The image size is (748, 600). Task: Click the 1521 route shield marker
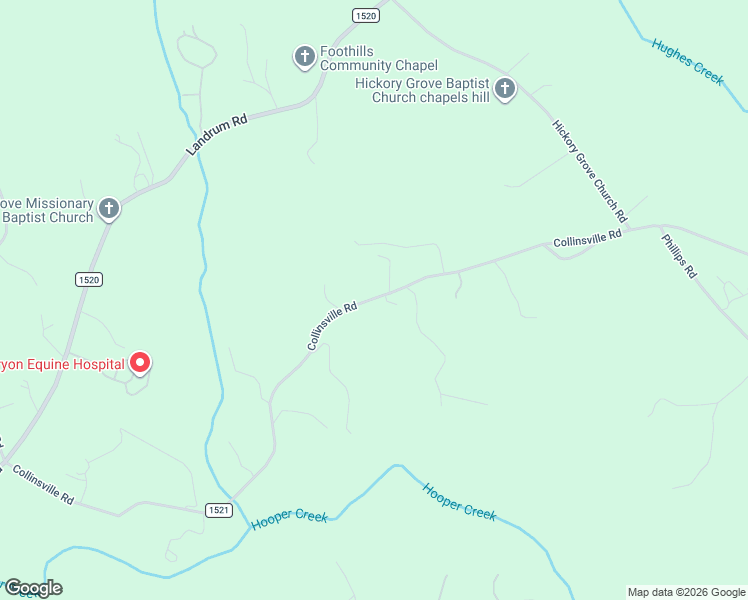(x=219, y=510)
